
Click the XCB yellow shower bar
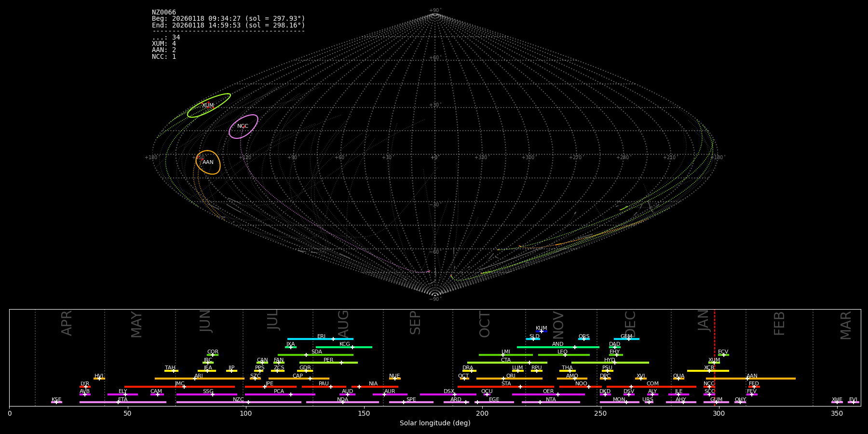[708, 370]
